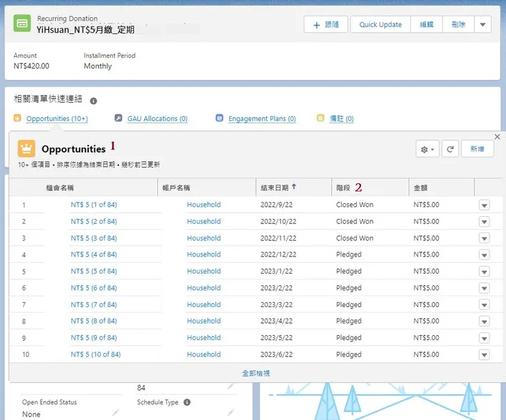Click info icon beside the related list quick links title

coord(94,101)
